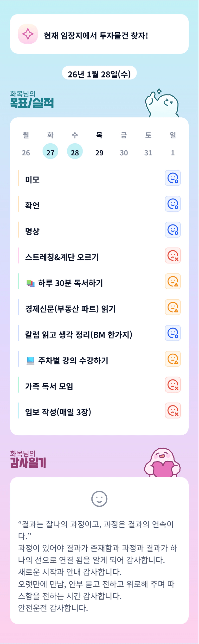
Task: Click the sparkle icon in the top banner
Action: [28, 34]
